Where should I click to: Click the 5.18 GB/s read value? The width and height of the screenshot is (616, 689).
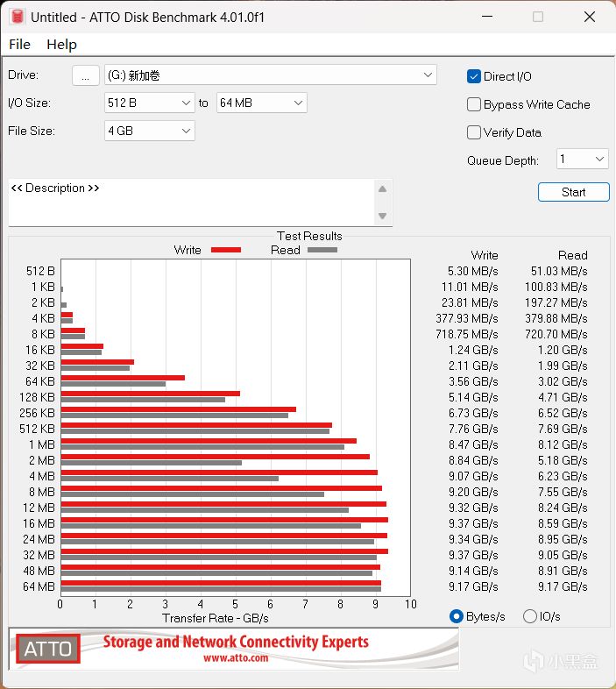(563, 460)
